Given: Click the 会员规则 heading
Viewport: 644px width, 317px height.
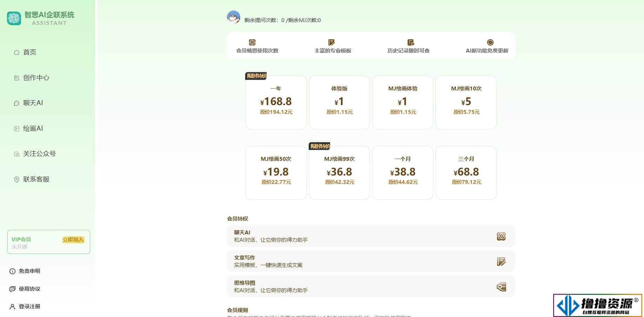Looking at the screenshot, I should point(237,310).
